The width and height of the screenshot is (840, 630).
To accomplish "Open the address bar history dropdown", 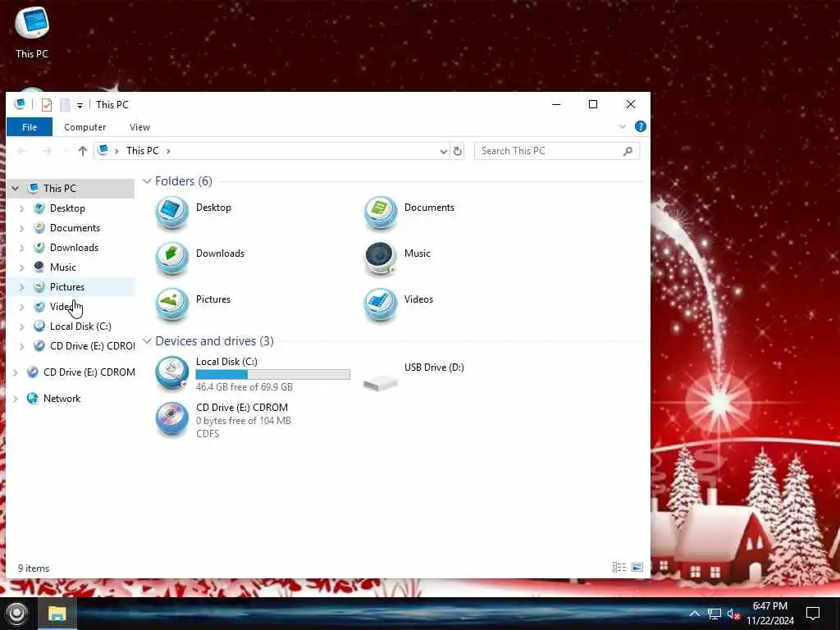I will pos(444,152).
